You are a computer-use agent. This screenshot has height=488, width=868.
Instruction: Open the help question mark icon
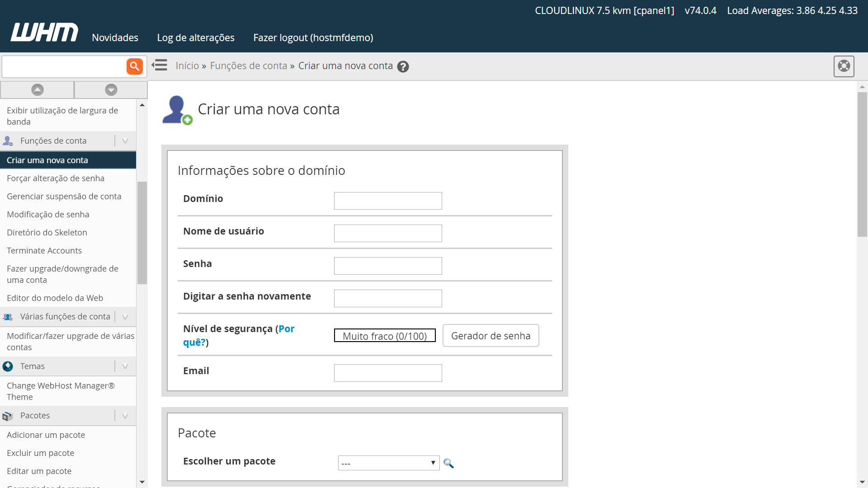pyautogui.click(x=403, y=66)
